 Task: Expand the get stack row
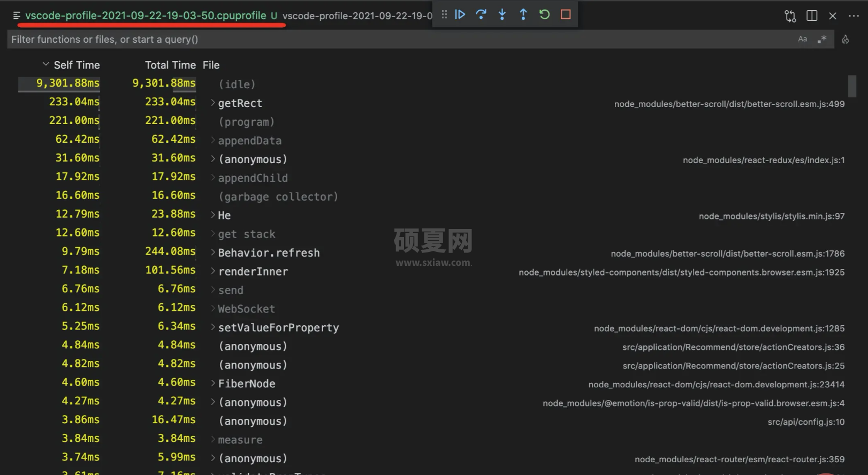click(x=213, y=234)
